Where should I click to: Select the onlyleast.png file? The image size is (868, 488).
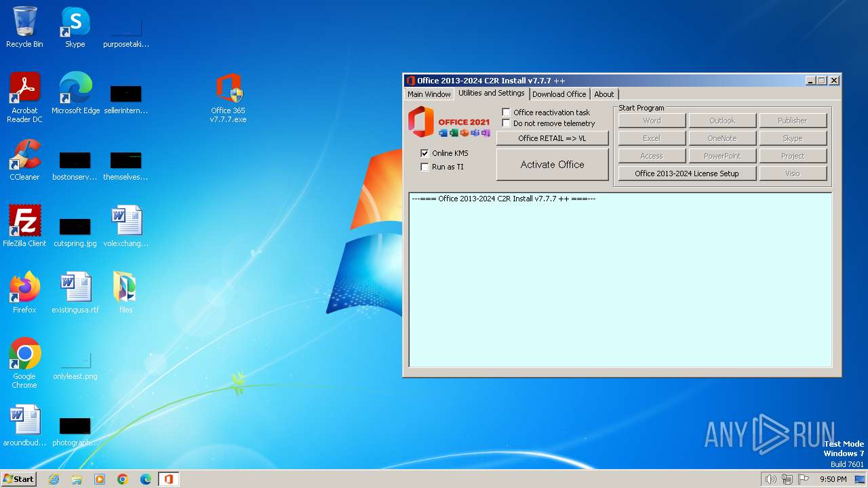click(75, 366)
